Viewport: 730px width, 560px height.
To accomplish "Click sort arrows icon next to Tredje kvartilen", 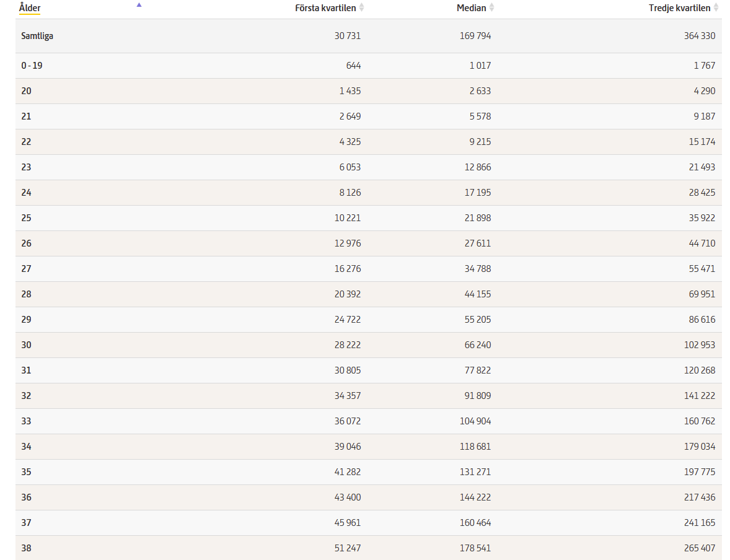I will click(716, 8).
